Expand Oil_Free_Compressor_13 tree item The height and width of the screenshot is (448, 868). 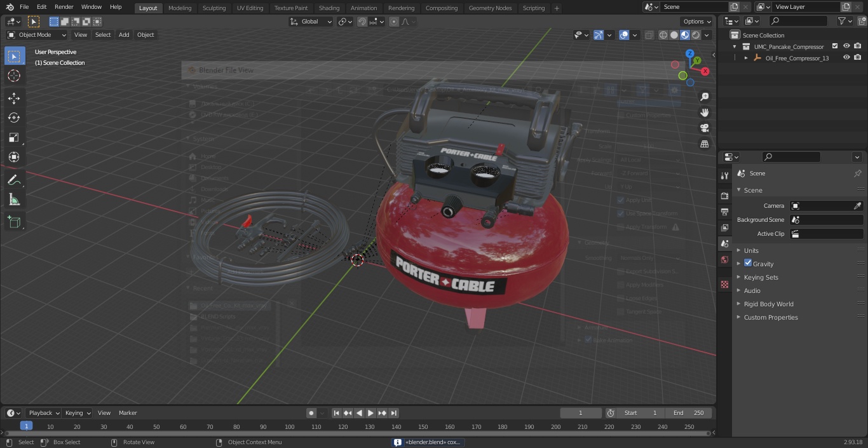tap(746, 58)
